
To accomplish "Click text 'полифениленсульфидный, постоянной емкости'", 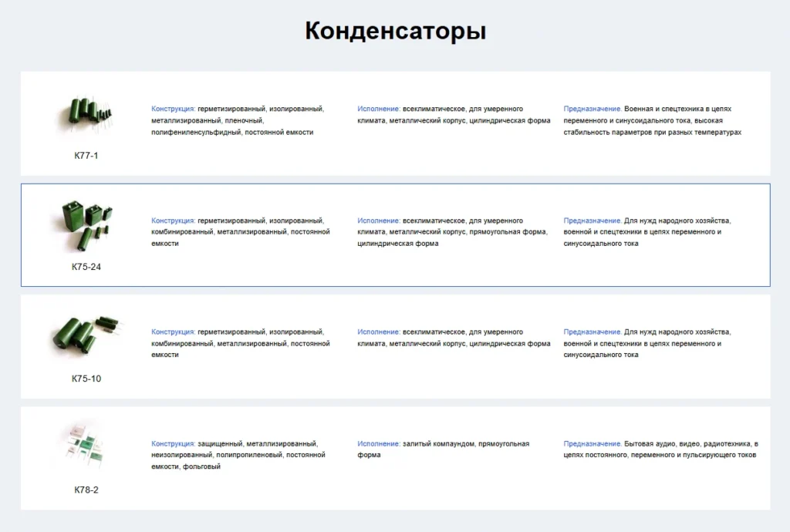I will point(232,133).
